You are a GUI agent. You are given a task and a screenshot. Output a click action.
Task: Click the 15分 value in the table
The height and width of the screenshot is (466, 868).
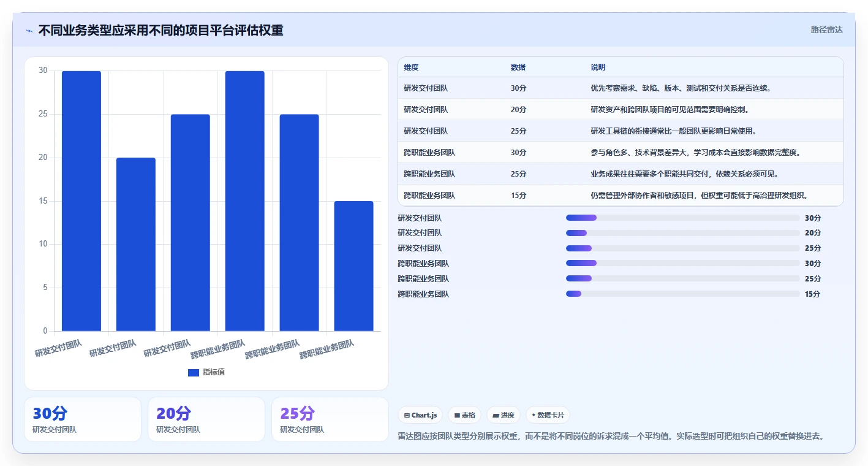(x=518, y=196)
